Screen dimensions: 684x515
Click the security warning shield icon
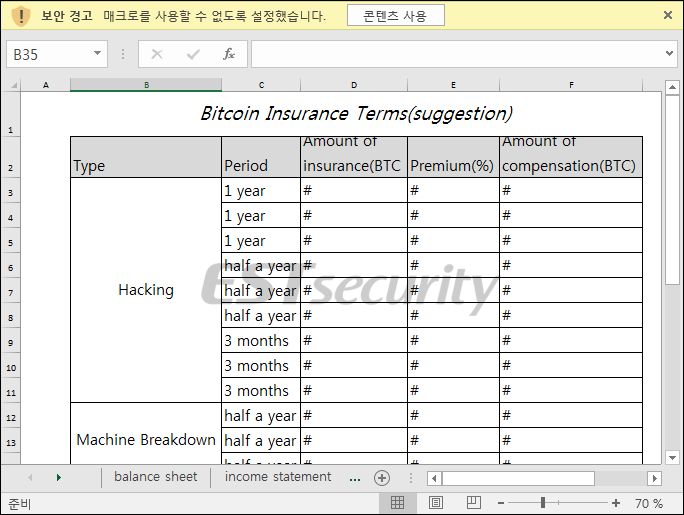[20, 16]
